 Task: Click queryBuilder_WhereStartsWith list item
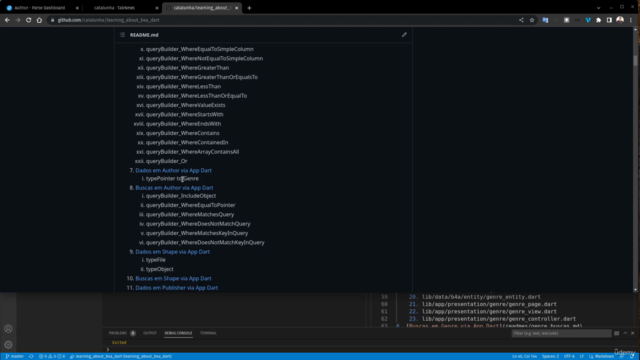coord(184,114)
